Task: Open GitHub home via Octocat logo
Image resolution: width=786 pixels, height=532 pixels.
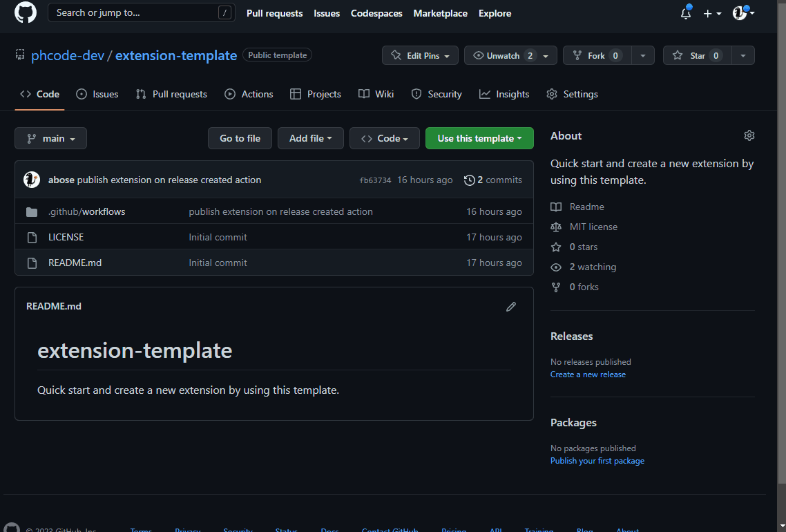Action: click(x=25, y=12)
